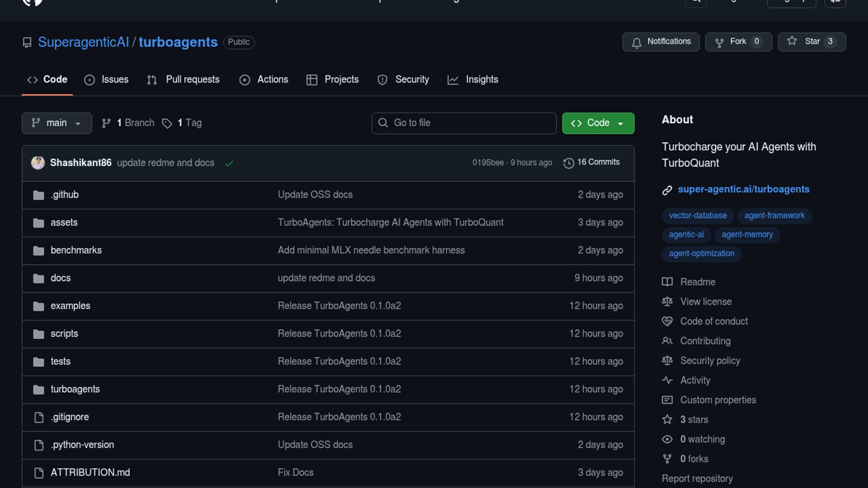Image resolution: width=868 pixels, height=488 pixels.
Task: Select the vector-database topic tag
Action: pos(698,216)
